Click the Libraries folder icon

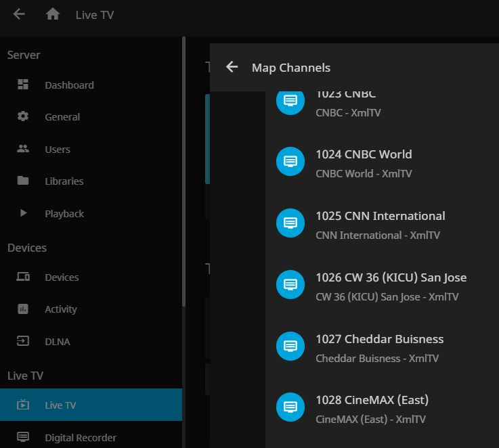23,181
